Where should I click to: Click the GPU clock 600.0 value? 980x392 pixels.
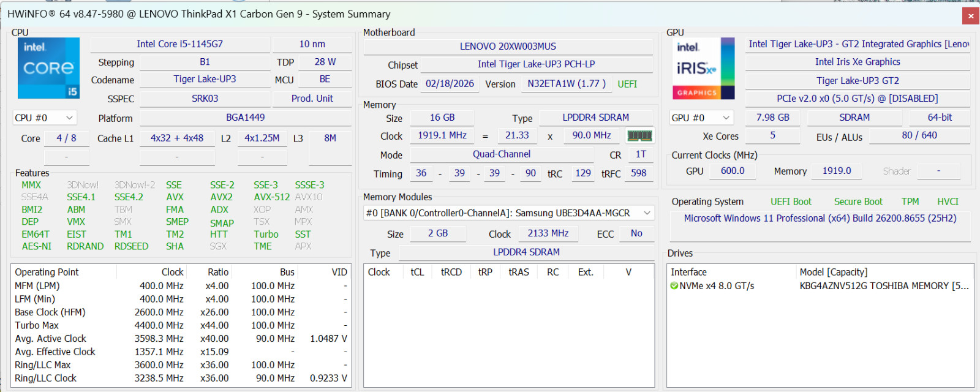pyautogui.click(x=733, y=171)
